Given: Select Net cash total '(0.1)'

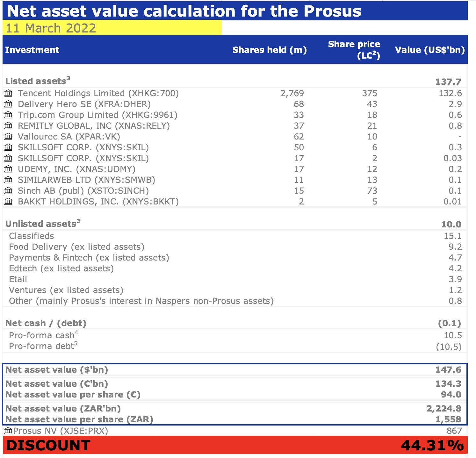Looking at the screenshot, I should 450,323.
